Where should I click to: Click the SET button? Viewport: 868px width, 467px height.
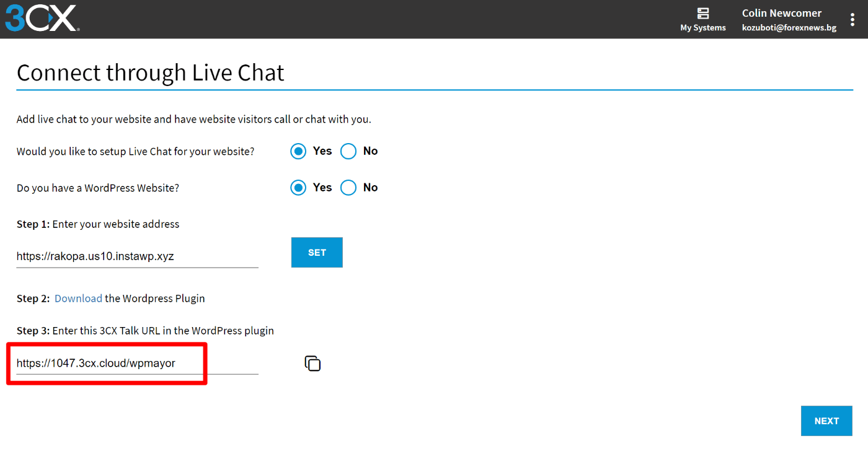point(317,253)
